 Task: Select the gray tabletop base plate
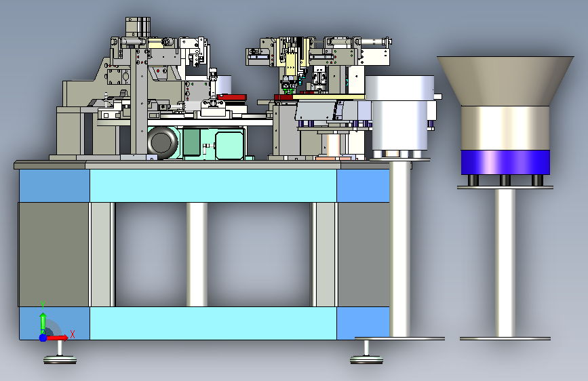[213, 165]
